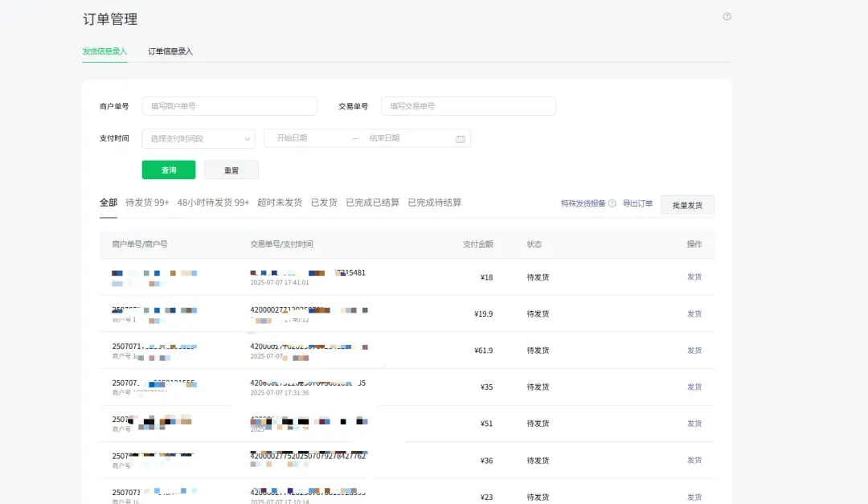Viewport: 868px width, 504px height.
Task: Click 发货 on the ¥18 order row
Action: 694,277
